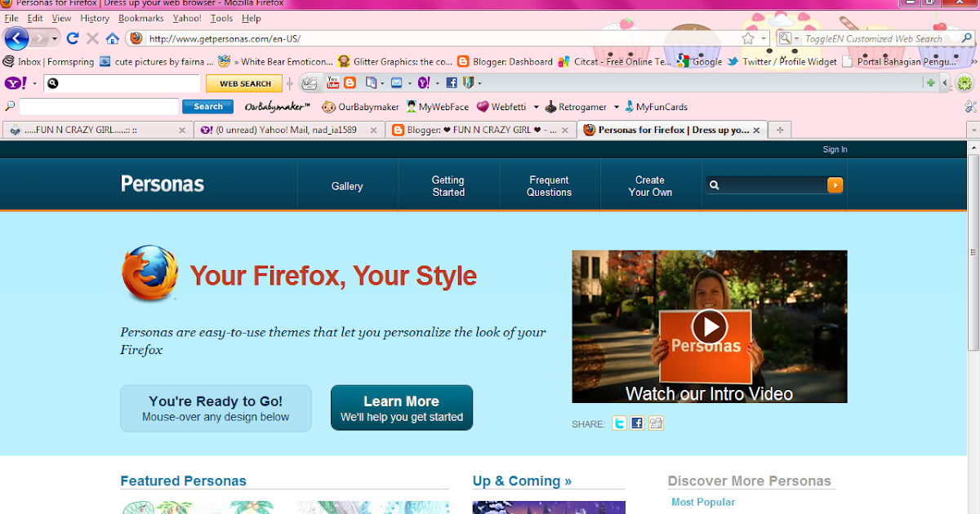
Task: Click the green plus add-button on Yahoo toolbar
Action: 930,82
